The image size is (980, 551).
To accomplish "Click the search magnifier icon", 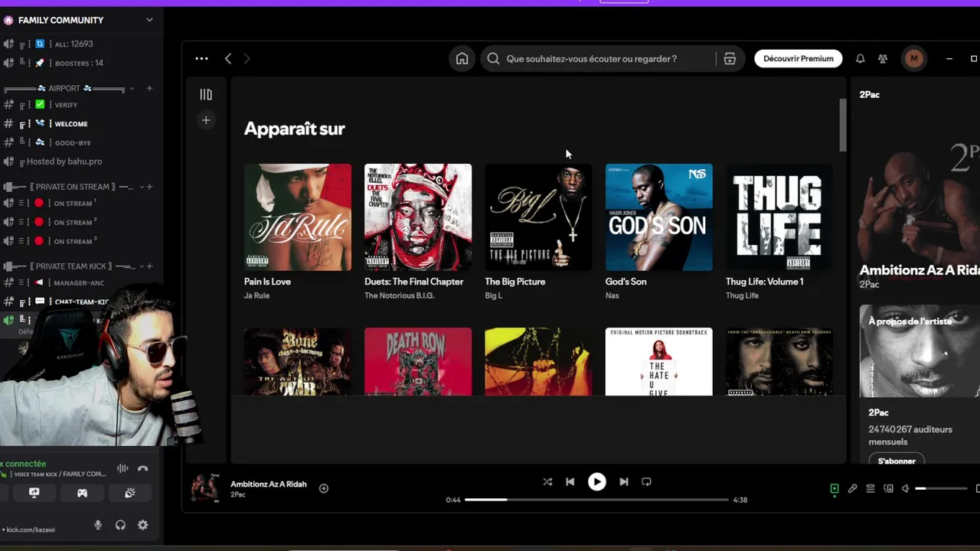I will [x=493, y=59].
